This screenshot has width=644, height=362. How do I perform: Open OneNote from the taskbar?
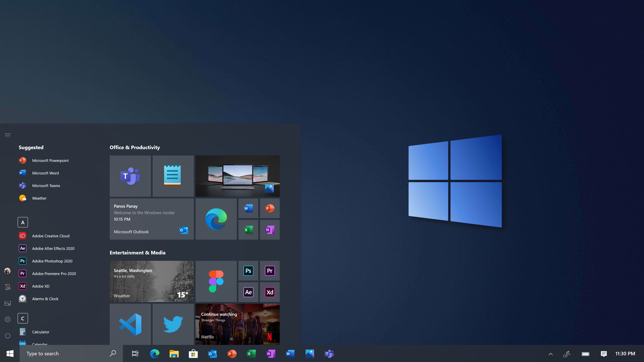click(x=271, y=353)
